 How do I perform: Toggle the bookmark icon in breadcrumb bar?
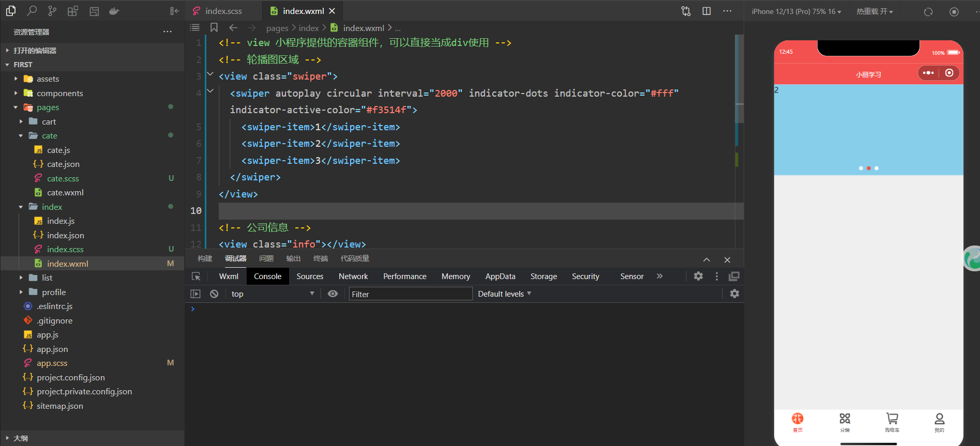(214, 28)
